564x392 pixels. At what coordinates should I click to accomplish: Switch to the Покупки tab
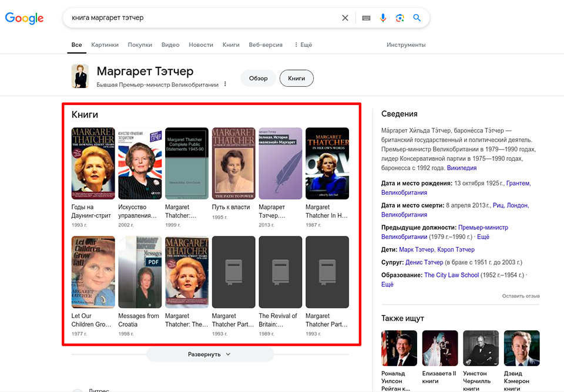[140, 45]
